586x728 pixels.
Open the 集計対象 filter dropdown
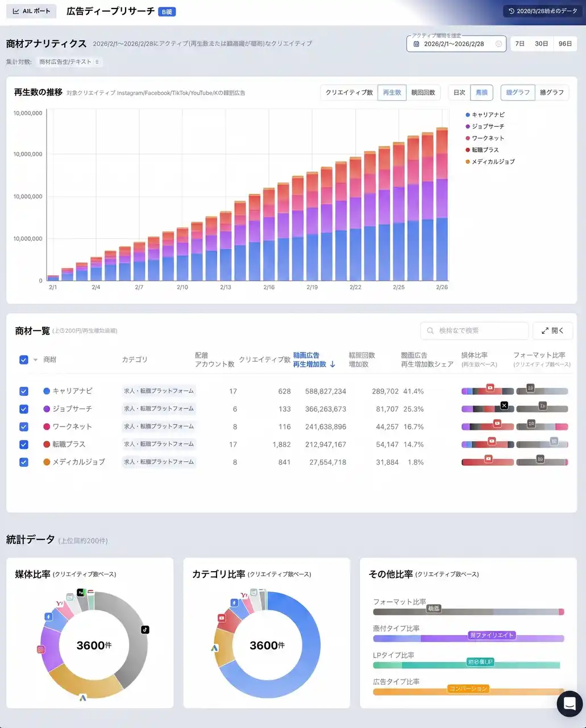[x=69, y=62]
